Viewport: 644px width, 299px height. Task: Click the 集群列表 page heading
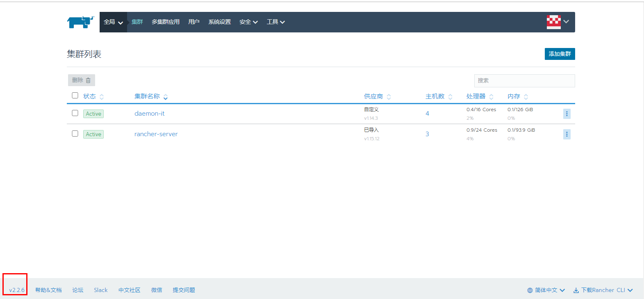coord(84,54)
